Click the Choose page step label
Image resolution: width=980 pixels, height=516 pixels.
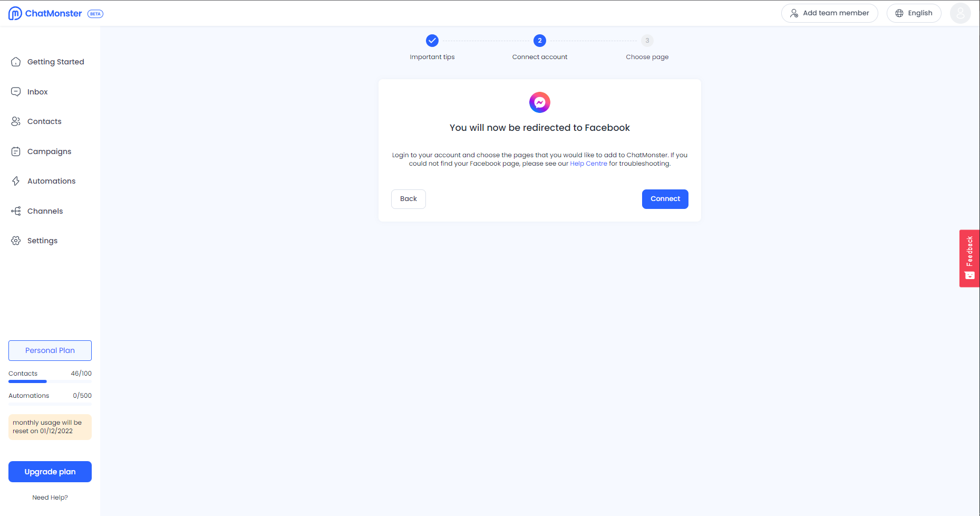point(647,57)
